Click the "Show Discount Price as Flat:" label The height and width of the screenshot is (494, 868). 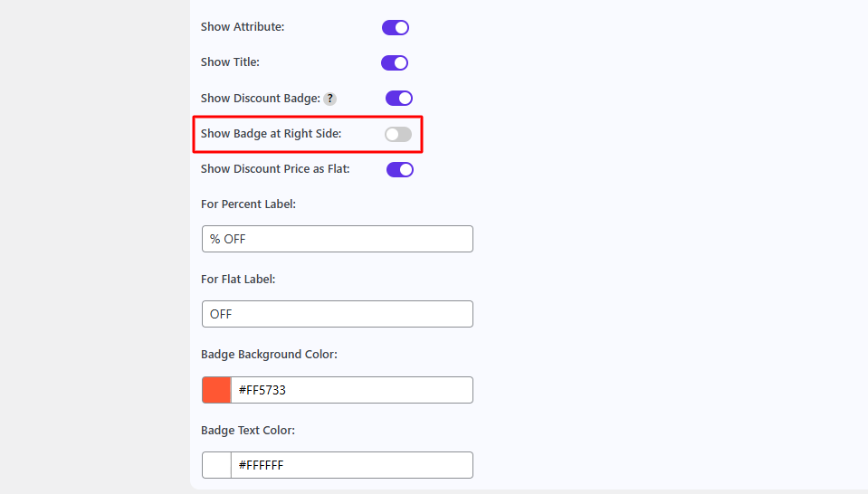(x=275, y=169)
